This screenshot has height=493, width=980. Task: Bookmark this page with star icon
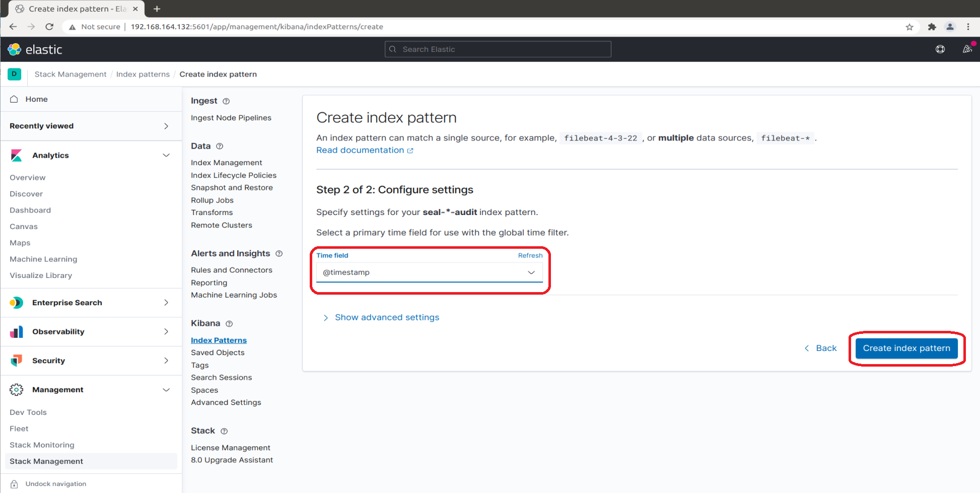pyautogui.click(x=909, y=27)
